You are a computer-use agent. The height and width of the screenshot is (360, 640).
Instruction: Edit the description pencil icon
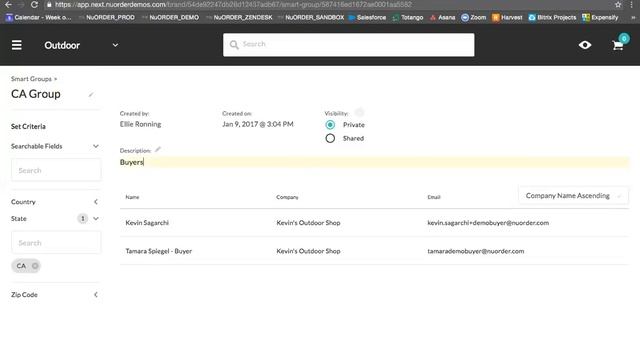(x=158, y=149)
